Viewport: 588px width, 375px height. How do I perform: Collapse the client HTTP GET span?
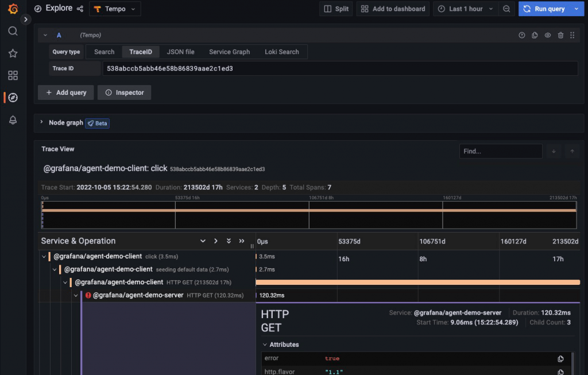click(65, 282)
